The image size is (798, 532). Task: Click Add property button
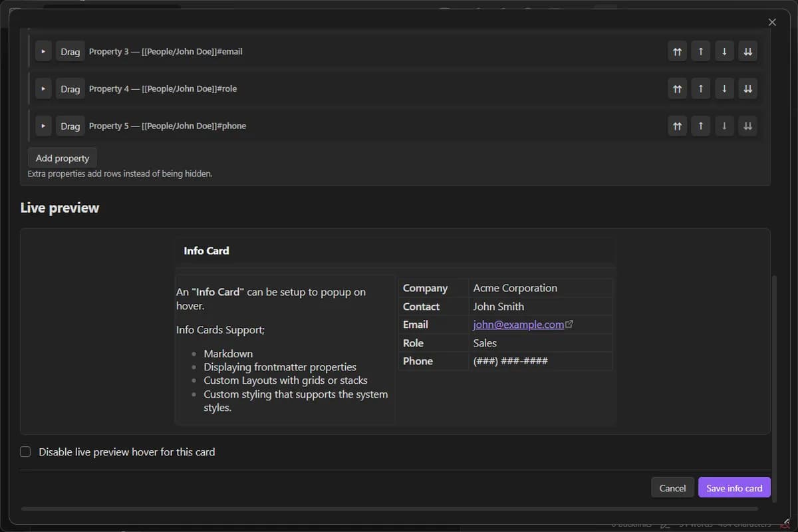coord(63,158)
